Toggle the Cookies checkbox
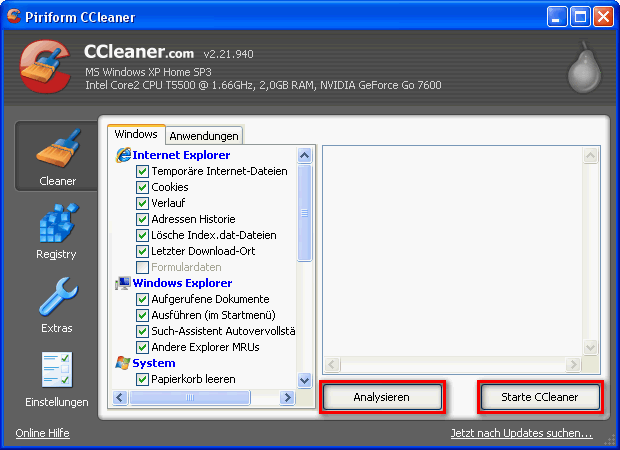Screen dimensions: 620x450 [142, 187]
